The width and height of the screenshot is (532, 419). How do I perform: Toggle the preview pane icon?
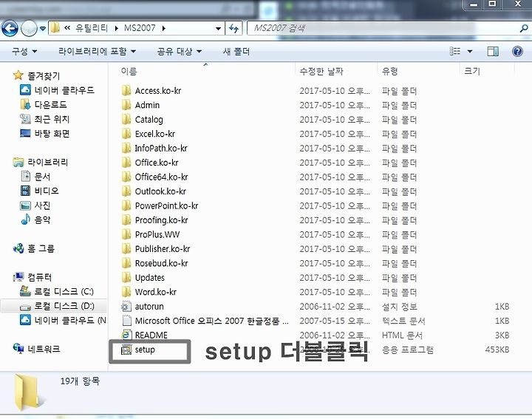[x=493, y=52]
